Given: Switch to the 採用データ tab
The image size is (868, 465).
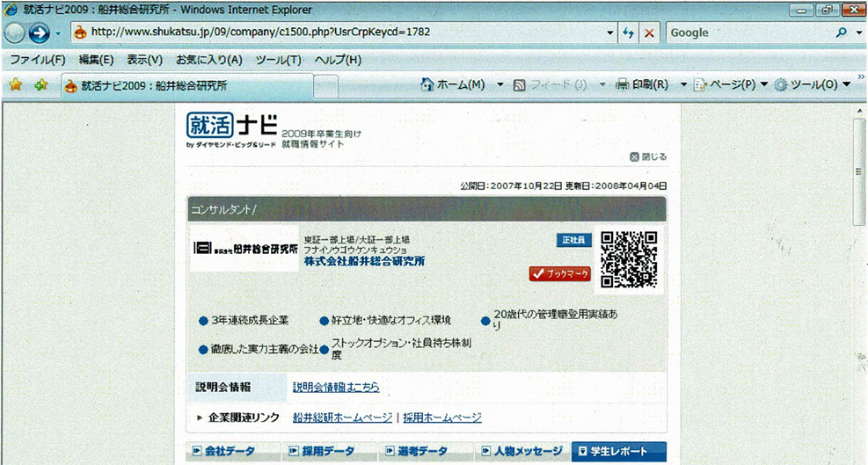Looking at the screenshot, I should [330, 451].
